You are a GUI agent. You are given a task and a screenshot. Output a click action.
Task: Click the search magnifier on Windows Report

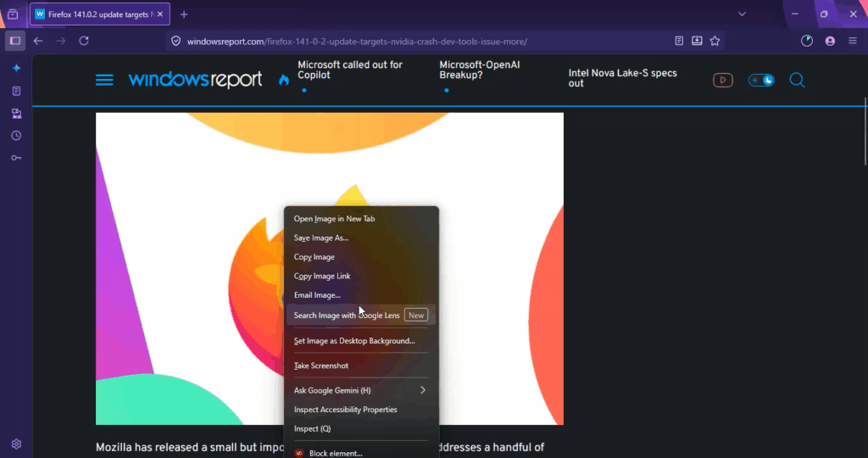pyautogui.click(x=797, y=80)
